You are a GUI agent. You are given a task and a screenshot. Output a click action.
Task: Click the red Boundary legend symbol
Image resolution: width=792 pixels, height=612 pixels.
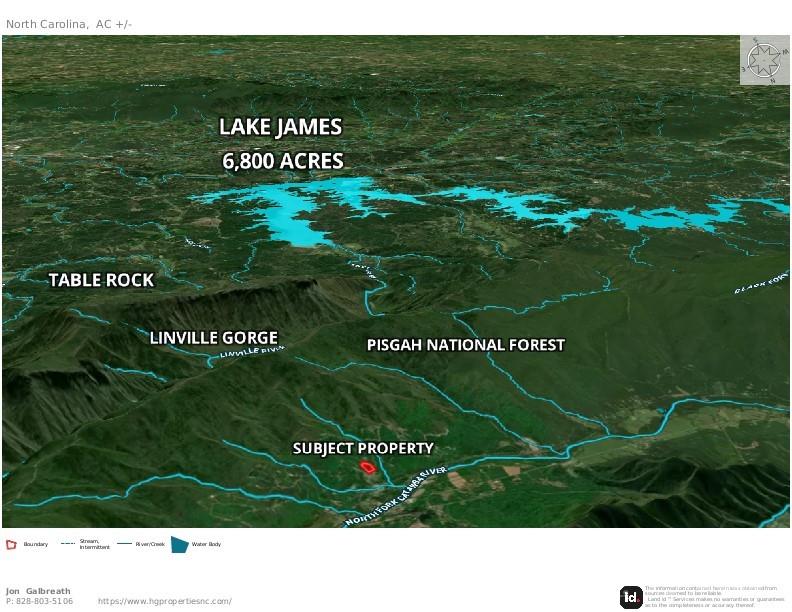pos(12,544)
